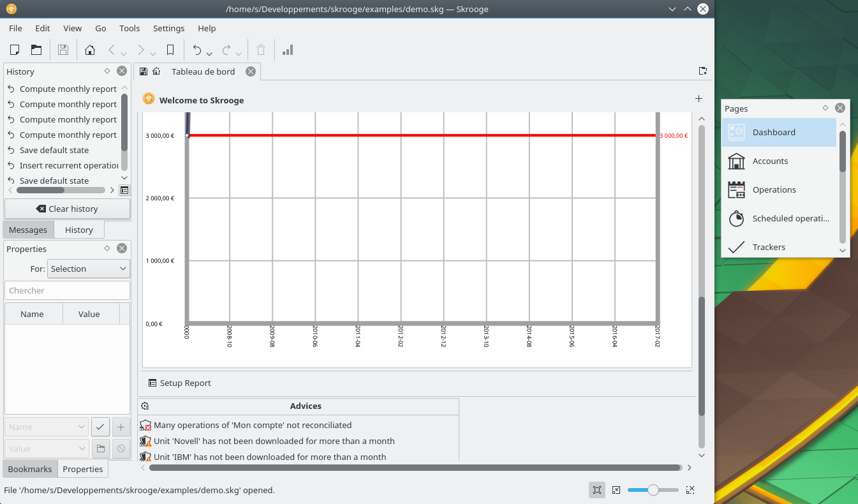Toggle the zoom-to-fit button in status bar

tap(597, 490)
